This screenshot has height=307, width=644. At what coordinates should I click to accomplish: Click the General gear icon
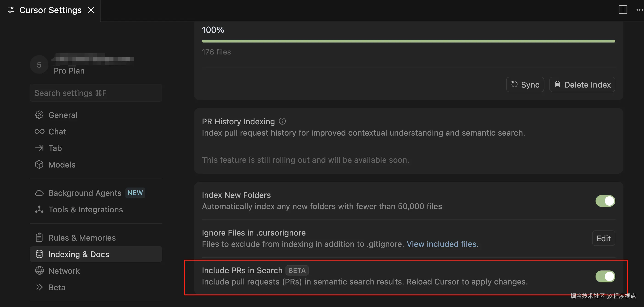pos(39,115)
